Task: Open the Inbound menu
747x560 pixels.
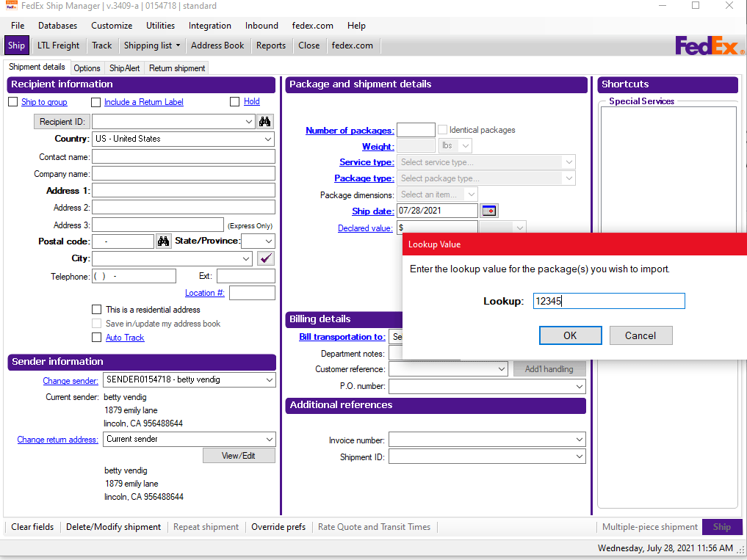Action: point(261,26)
